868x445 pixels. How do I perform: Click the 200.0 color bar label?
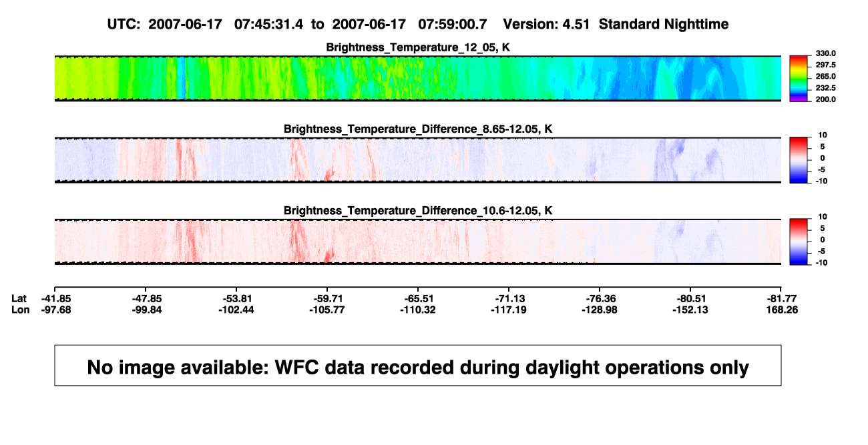click(825, 99)
